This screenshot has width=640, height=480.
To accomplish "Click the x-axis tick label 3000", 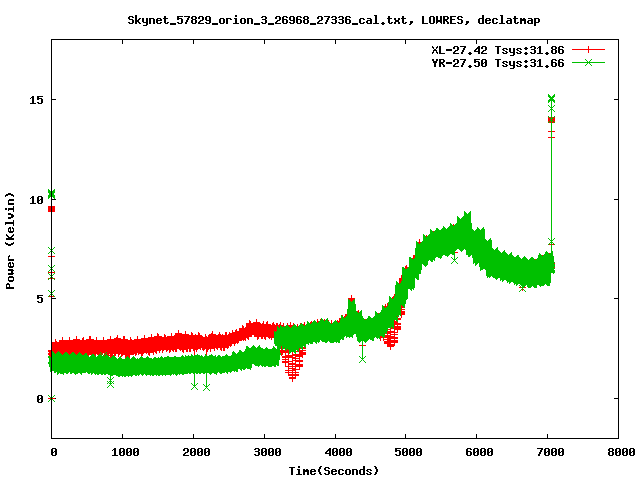I will (x=267, y=452).
